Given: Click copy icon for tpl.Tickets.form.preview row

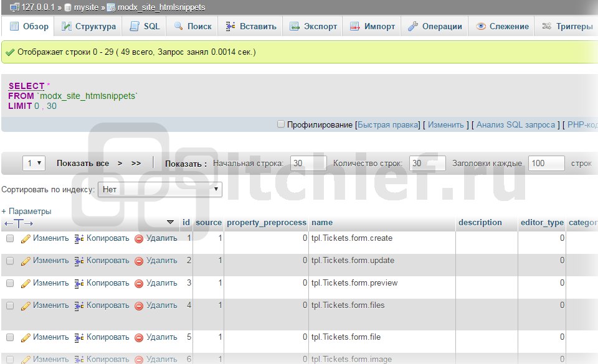Looking at the screenshot, I should [x=79, y=284].
